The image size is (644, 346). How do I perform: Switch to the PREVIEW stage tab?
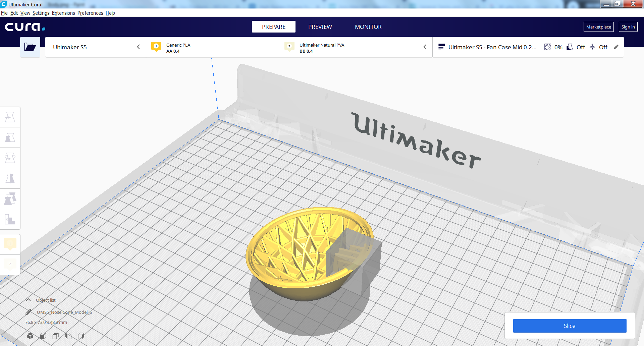(320, 27)
